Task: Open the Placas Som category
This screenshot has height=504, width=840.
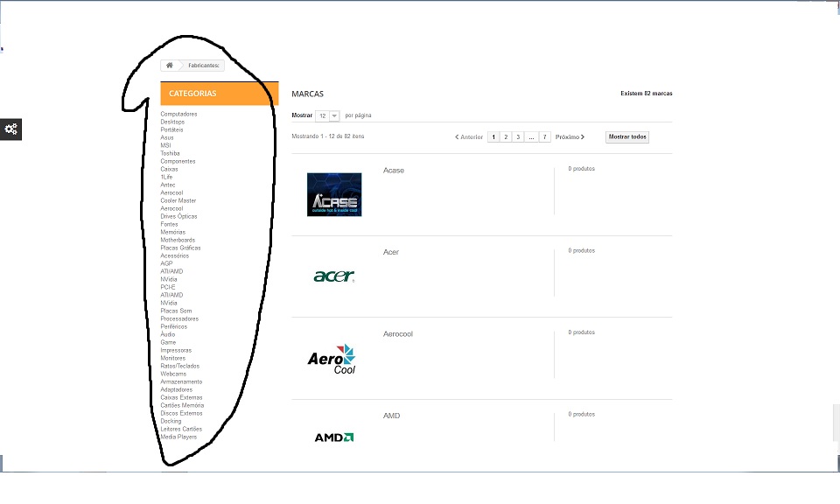Action: (176, 311)
